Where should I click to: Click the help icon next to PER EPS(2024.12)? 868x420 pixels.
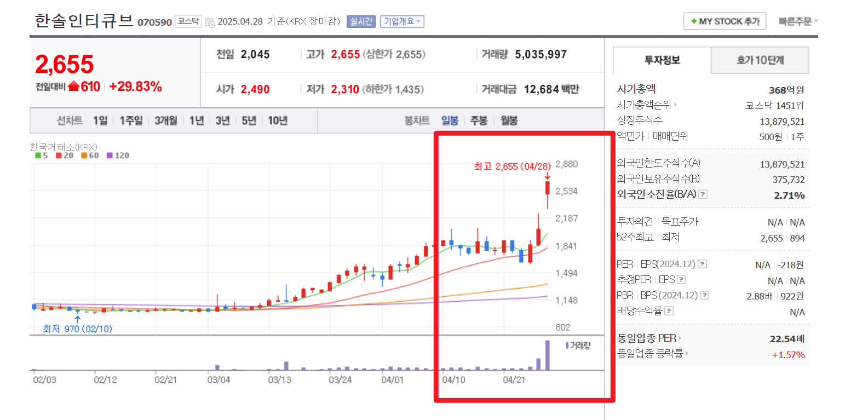pyautogui.click(x=703, y=264)
